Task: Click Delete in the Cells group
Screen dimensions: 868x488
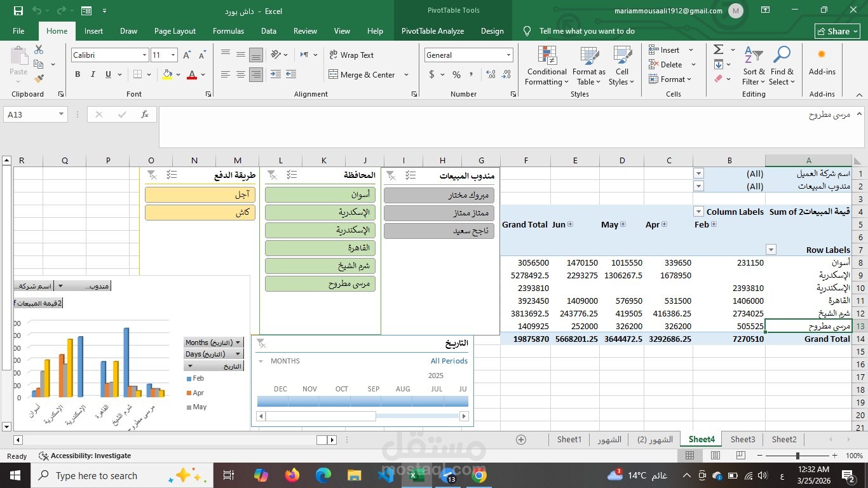Action: click(666, 64)
